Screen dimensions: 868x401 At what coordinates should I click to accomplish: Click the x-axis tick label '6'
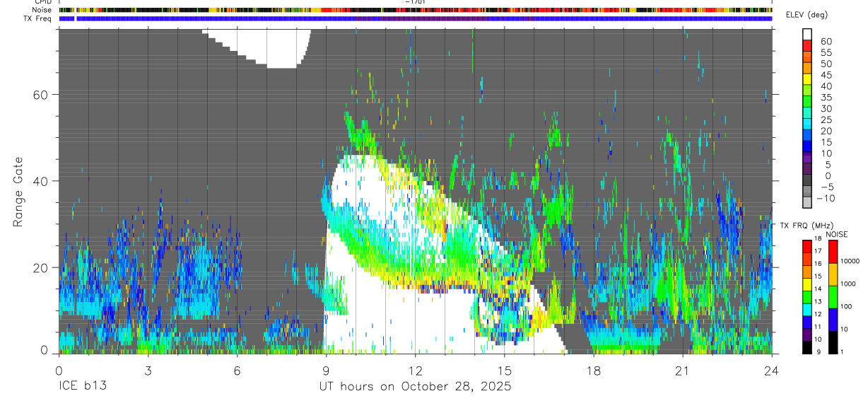[237, 371]
